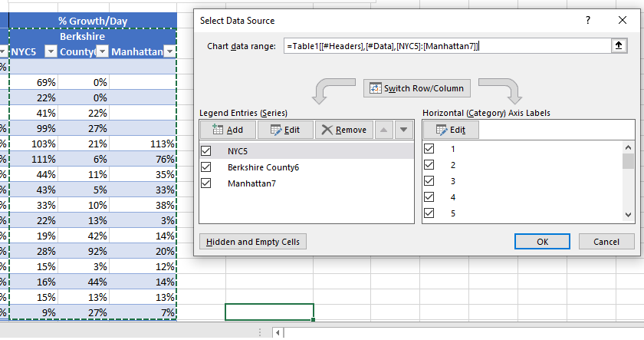Uncheck the NYC5 series checkbox

click(206, 151)
